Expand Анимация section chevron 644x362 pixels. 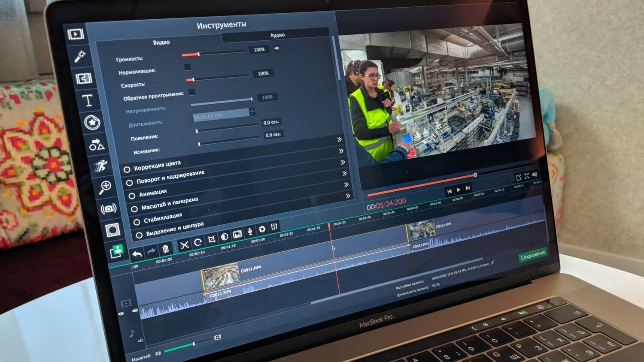(343, 162)
